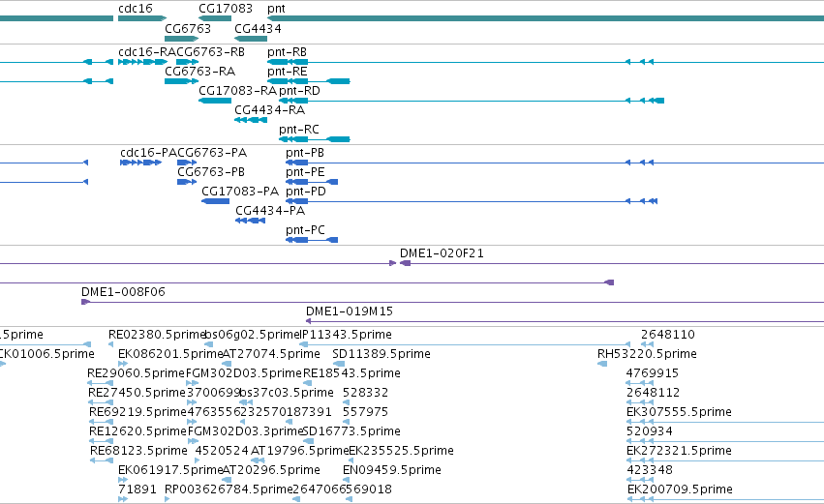Open EST SD16773.5prime label
This screenshot has width=824, height=504.
[351, 432]
